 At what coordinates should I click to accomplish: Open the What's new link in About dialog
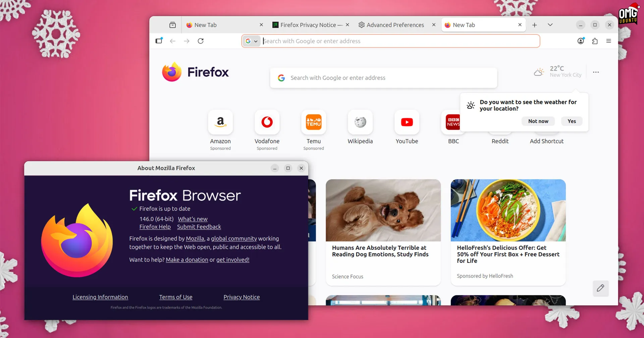(193, 219)
